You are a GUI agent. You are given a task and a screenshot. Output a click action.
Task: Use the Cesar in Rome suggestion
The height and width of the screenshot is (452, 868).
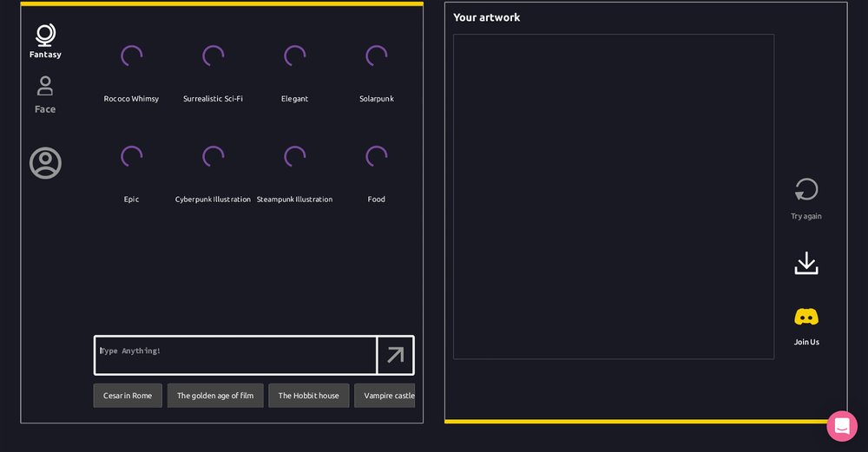(128, 396)
